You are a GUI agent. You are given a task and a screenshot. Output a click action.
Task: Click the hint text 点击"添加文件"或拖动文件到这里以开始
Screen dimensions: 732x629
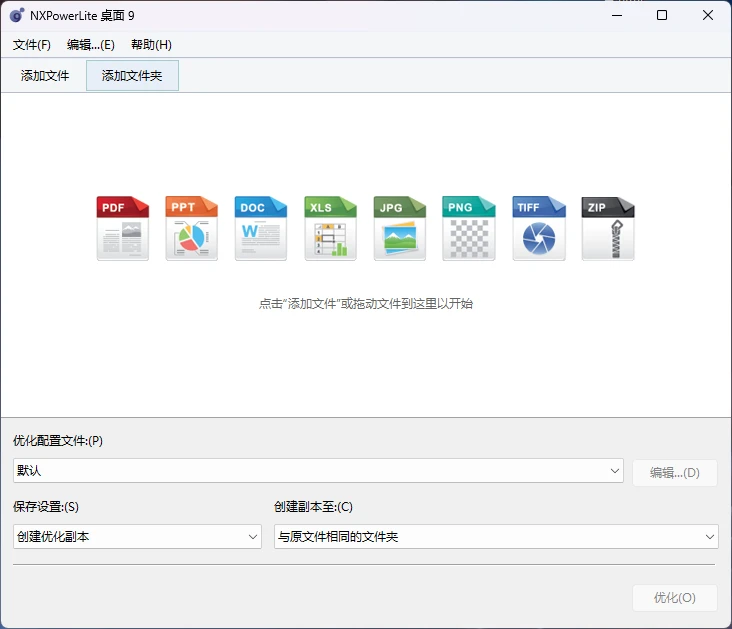coord(366,304)
